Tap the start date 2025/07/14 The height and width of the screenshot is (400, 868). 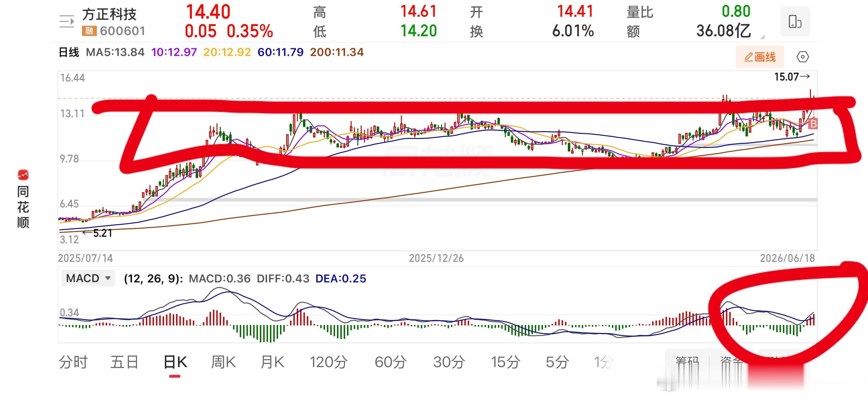85,258
